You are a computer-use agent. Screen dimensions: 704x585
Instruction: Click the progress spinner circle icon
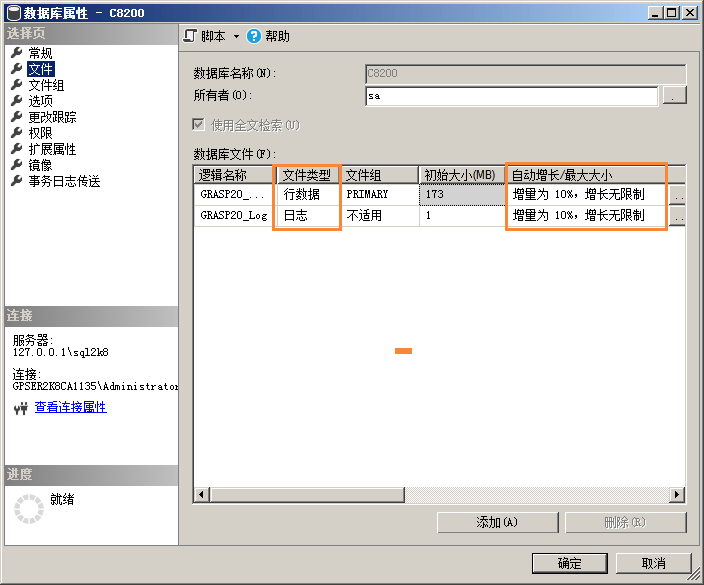click(29, 509)
